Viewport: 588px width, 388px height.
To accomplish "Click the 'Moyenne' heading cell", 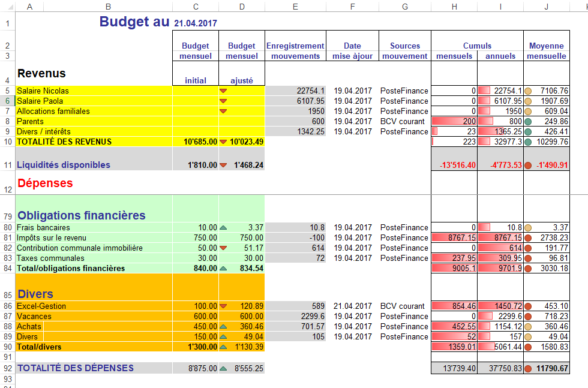I will pos(547,41).
